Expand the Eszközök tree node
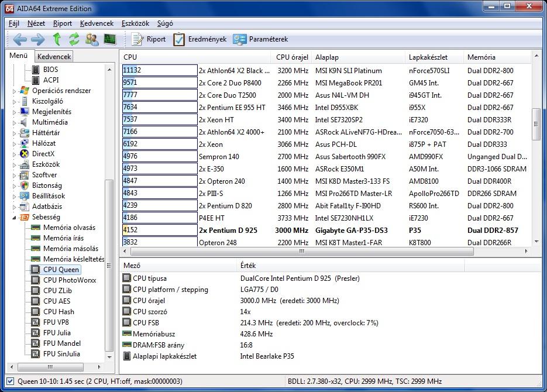 pyautogui.click(x=14, y=165)
